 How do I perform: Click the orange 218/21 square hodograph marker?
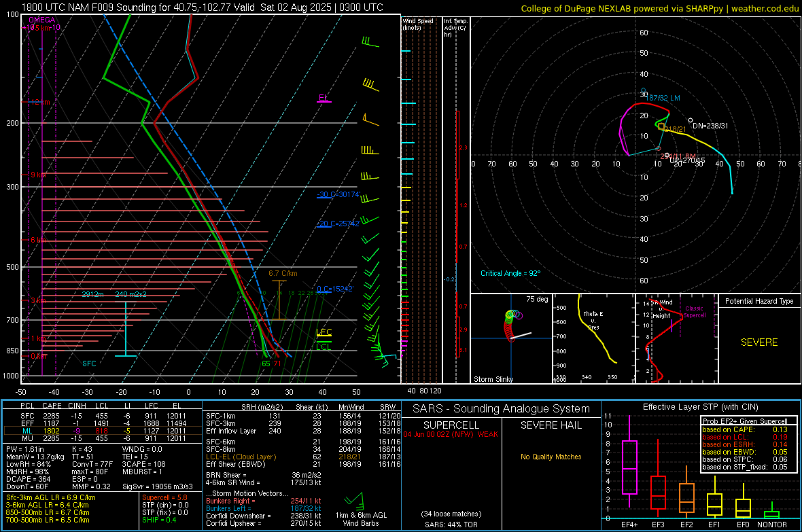[x=661, y=126]
